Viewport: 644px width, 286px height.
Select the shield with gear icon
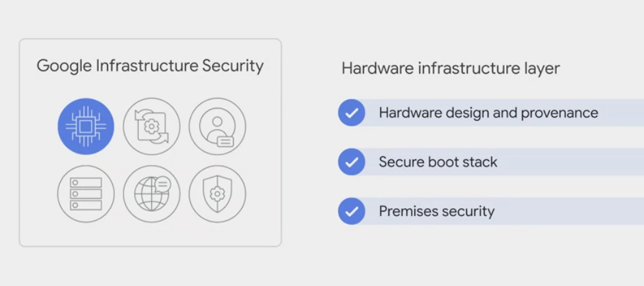click(x=217, y=194)
